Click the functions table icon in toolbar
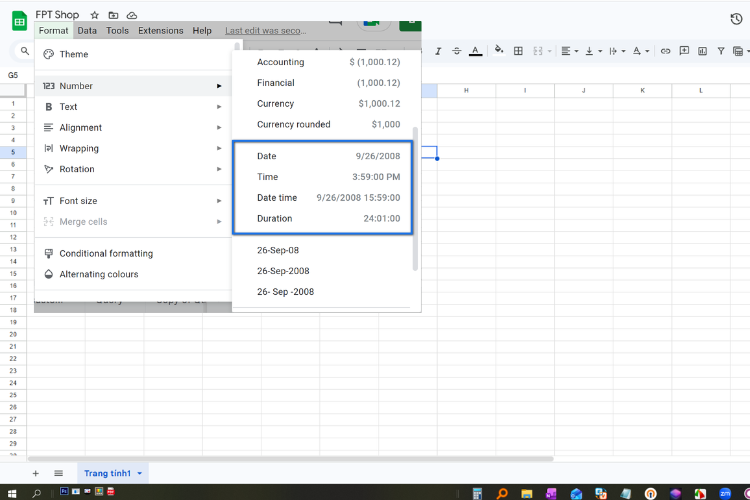Viewport: 750px width, 500px height. 738,51
